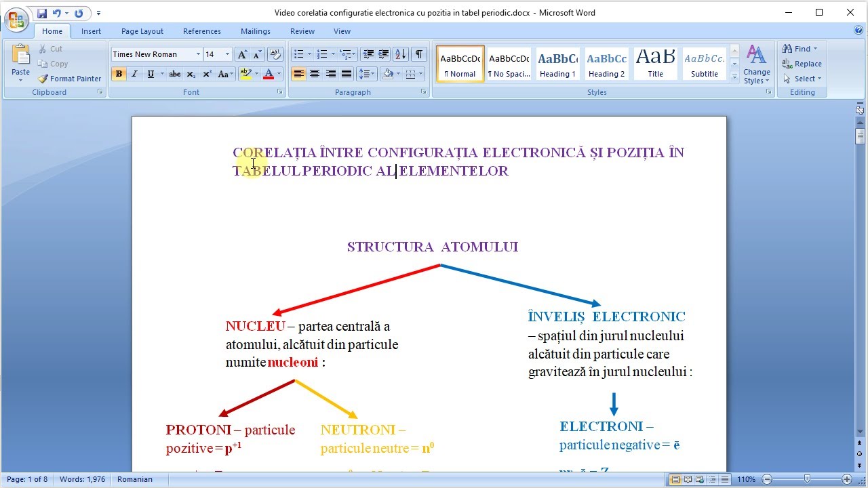Apply the Title style
The image size is (868, 488).
click(655, 64)
